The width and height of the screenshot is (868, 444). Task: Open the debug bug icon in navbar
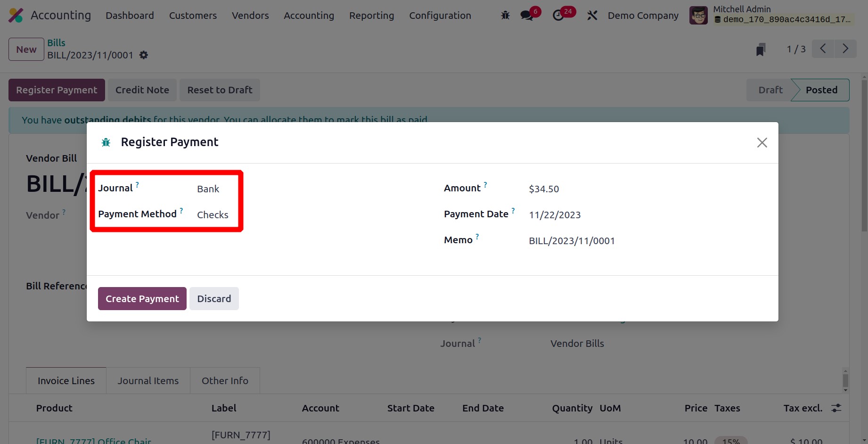(505, 16)
